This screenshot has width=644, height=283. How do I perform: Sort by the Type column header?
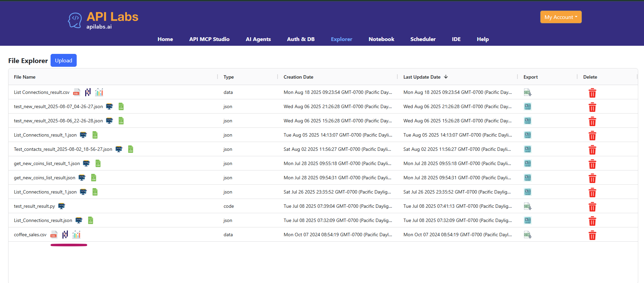click(x=229, y=77)
